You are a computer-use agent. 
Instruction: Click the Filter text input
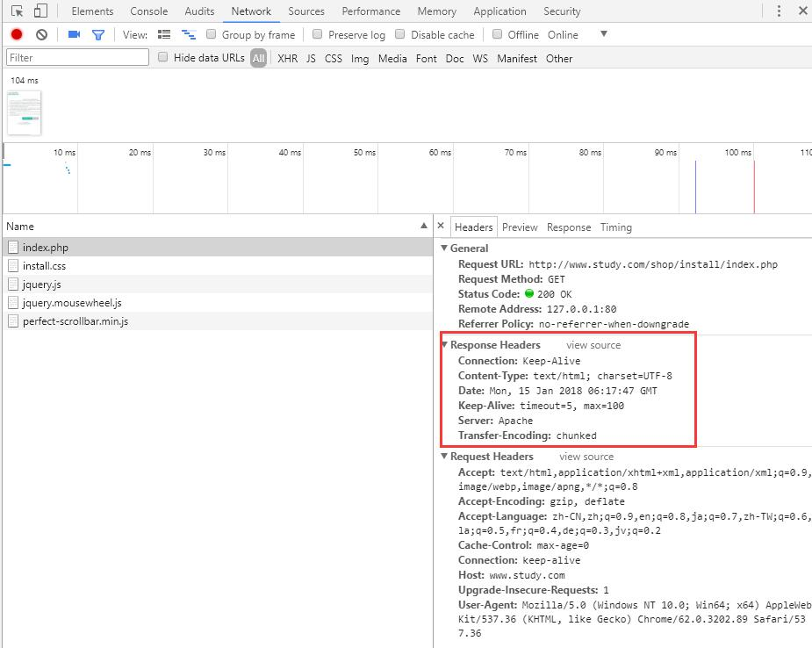tap(77, 57)
